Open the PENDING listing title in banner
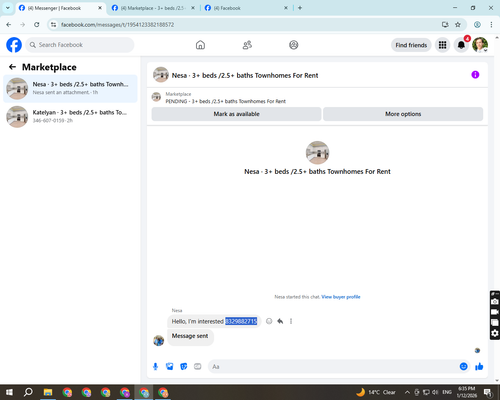500x400 pixels. 226,101
